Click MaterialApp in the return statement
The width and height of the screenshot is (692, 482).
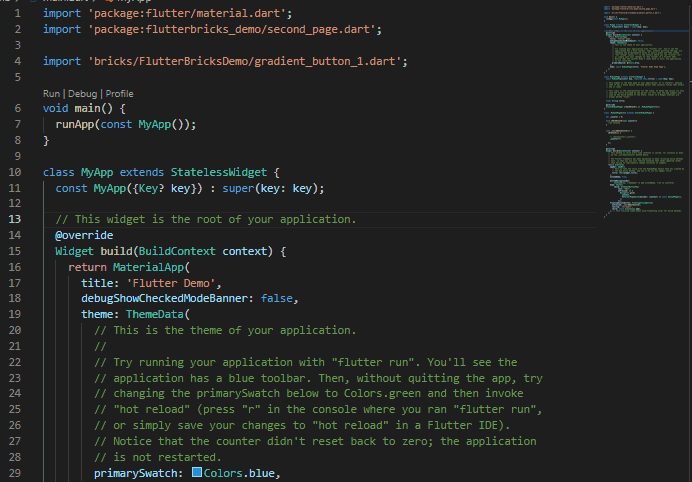[148, 267]
